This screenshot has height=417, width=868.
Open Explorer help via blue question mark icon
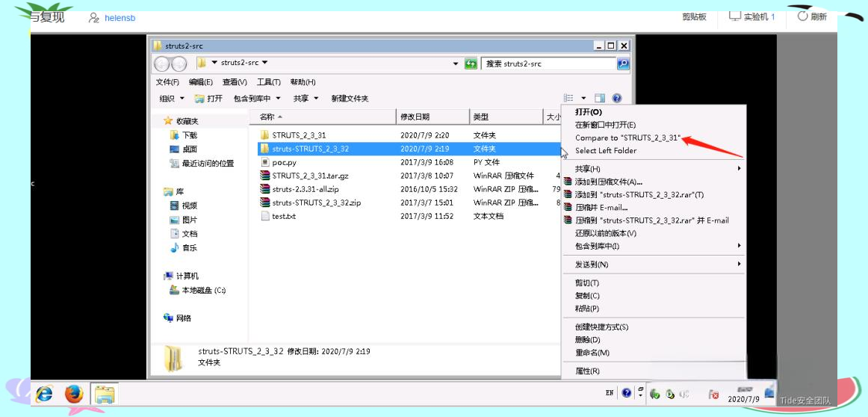pos(617,98)
